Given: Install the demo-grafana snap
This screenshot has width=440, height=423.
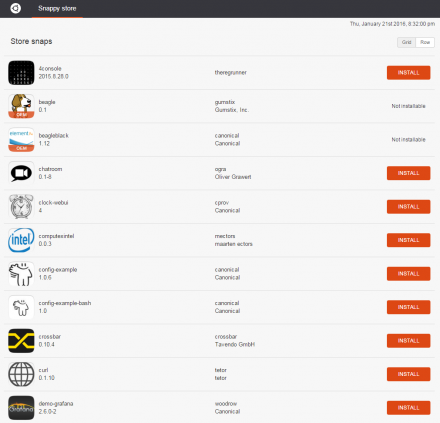Looking at the screenshot, I should (x=408, y=408).
